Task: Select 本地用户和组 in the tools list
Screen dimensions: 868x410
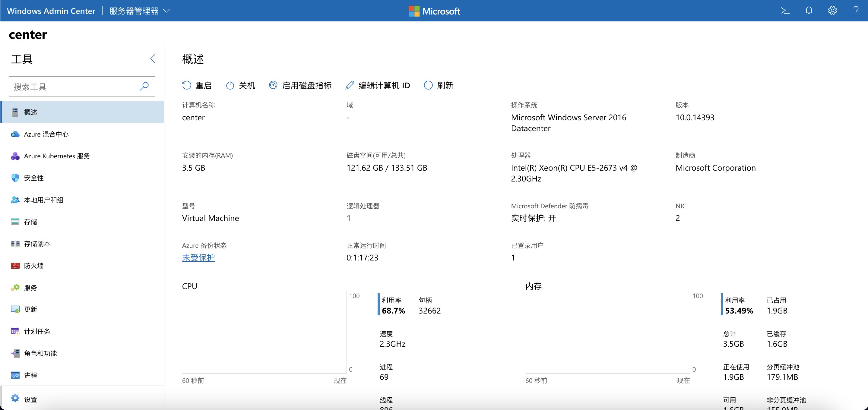Action: point(43,200)
